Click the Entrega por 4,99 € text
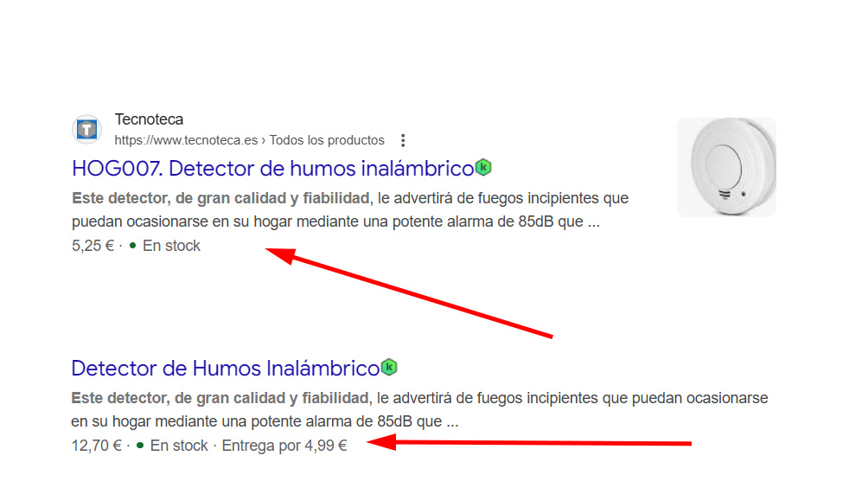The height and width of the screenshot is (488, 868). [x=284, y=446]
